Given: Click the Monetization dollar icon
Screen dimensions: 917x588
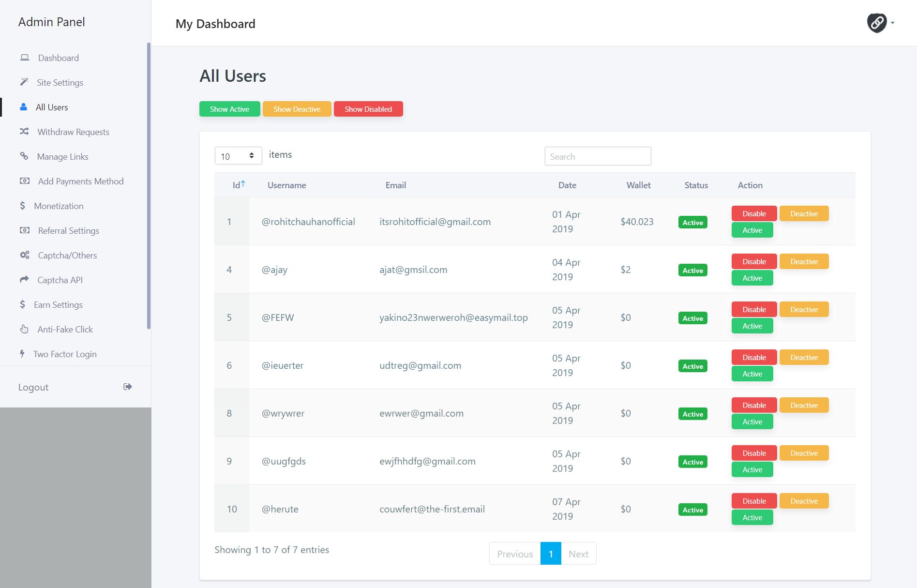Looking at the screenshot, I should pos(22,206).
